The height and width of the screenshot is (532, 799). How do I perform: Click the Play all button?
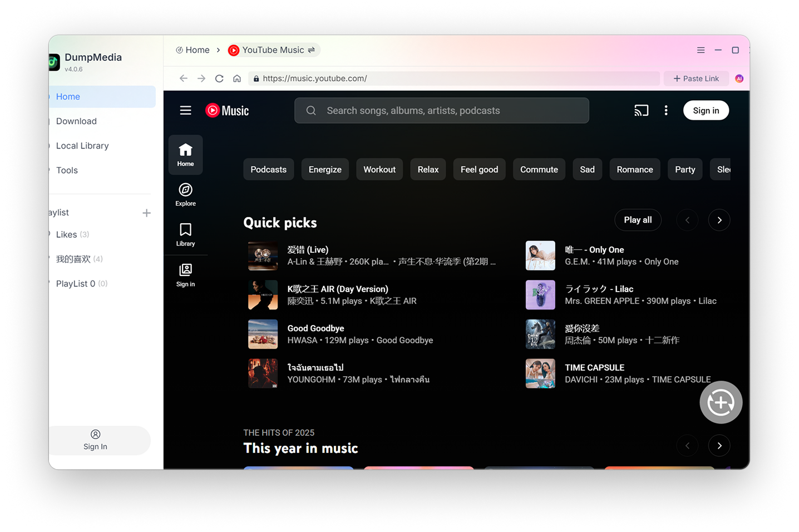(x=638, y=220)
